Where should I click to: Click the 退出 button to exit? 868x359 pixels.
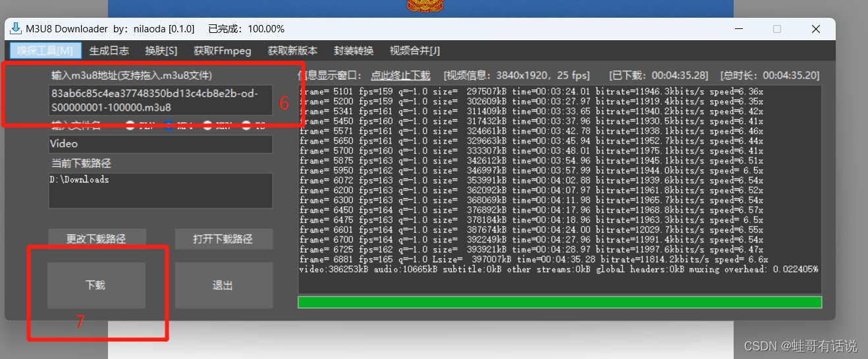pos(223,285)
